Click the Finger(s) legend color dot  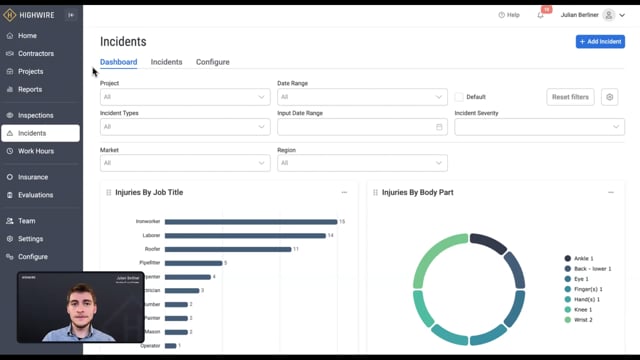click(x=567, y=289)
